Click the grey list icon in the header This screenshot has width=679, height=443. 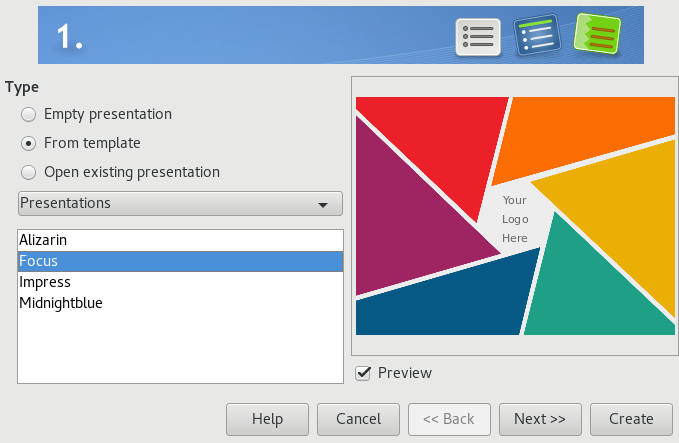pyautogui.click(x=477, y=36)
